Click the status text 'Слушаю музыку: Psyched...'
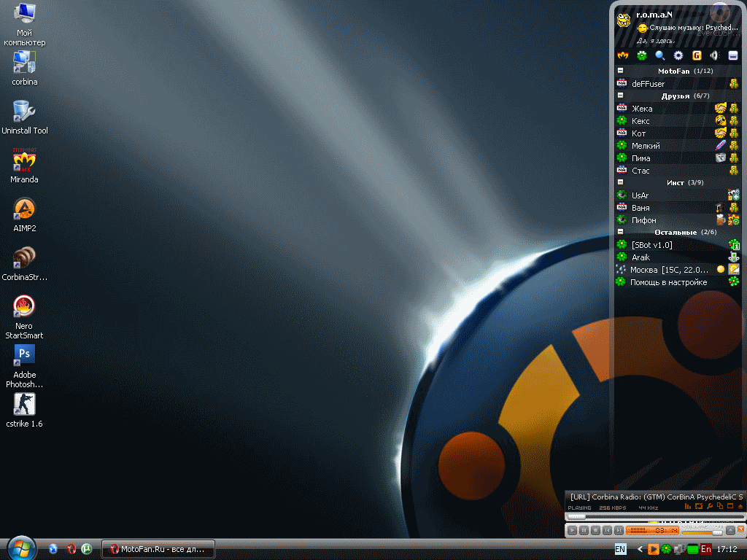The image size is (747, 560). (694, 28)
